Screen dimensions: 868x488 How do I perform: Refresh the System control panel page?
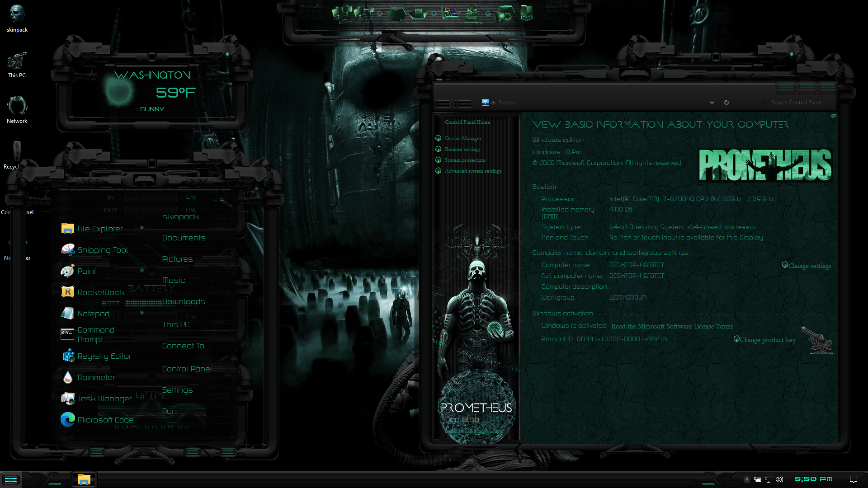pyautogui.click(x=726, y=103)
